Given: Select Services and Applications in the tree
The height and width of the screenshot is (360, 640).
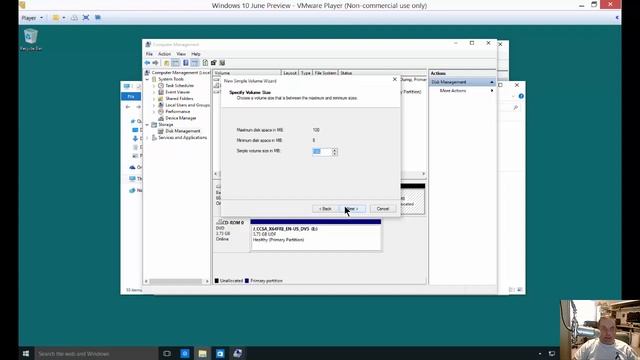Looking at the screenshot, I should pos(182,138).
